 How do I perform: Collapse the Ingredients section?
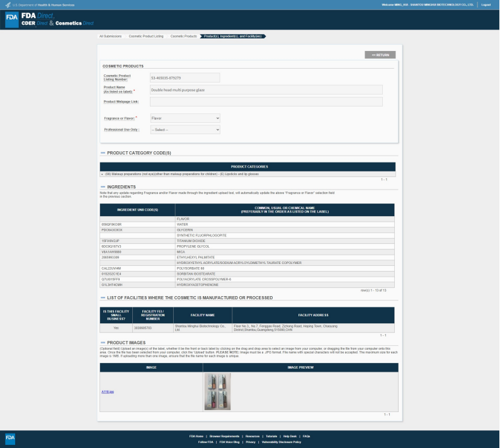(x=103, y=187)
